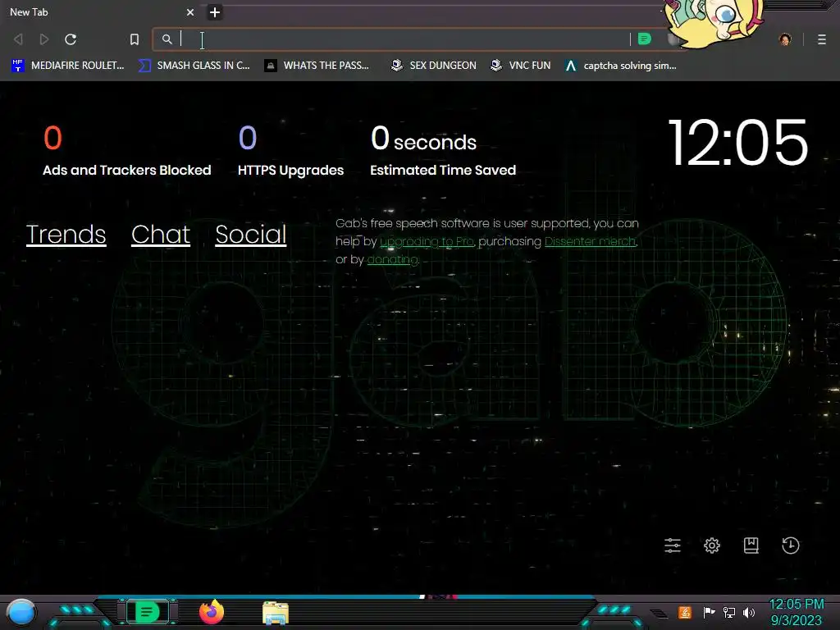Open MEDIAFIRE ROULET... bookmark
840x630 pixels.
(68, 66)
